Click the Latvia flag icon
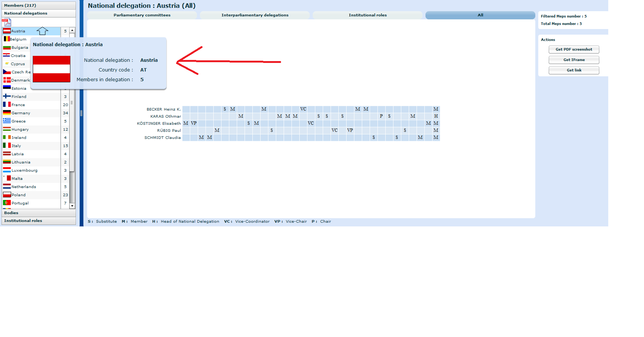Image resolution: width=644 pixels, height=337 pixels. (x=7, y=154)
